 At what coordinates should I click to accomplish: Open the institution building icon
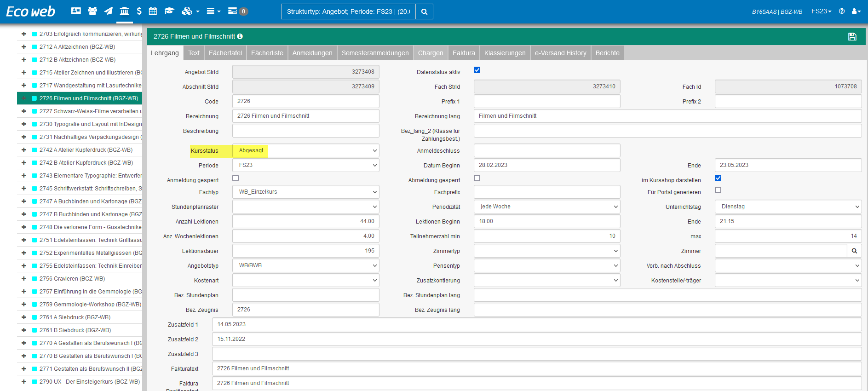tap(124, 11)
